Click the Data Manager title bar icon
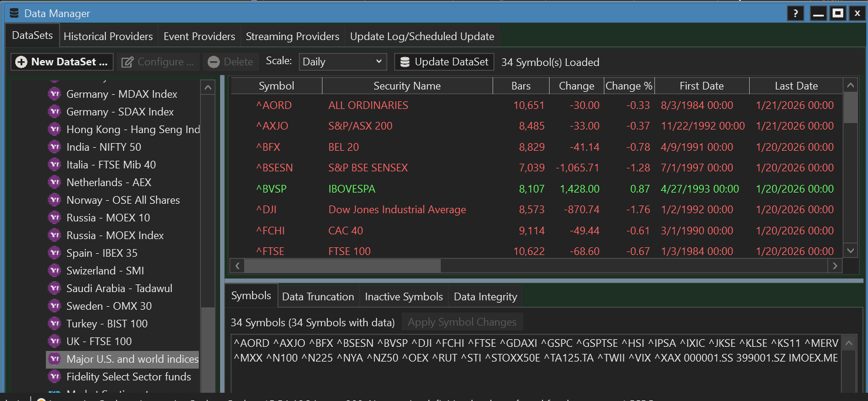The image size is (868, 401). pyautogui.click(x=14, y=14)
